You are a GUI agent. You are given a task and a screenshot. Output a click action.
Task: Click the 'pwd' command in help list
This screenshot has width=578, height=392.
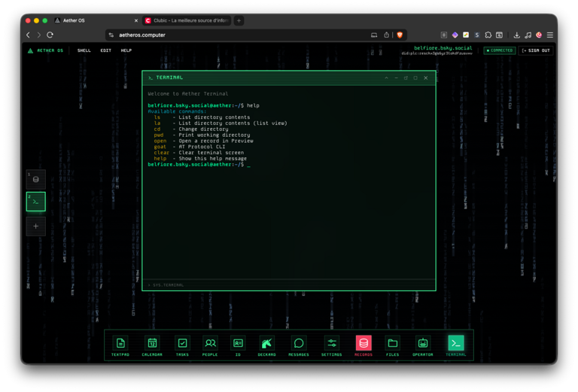159,135
